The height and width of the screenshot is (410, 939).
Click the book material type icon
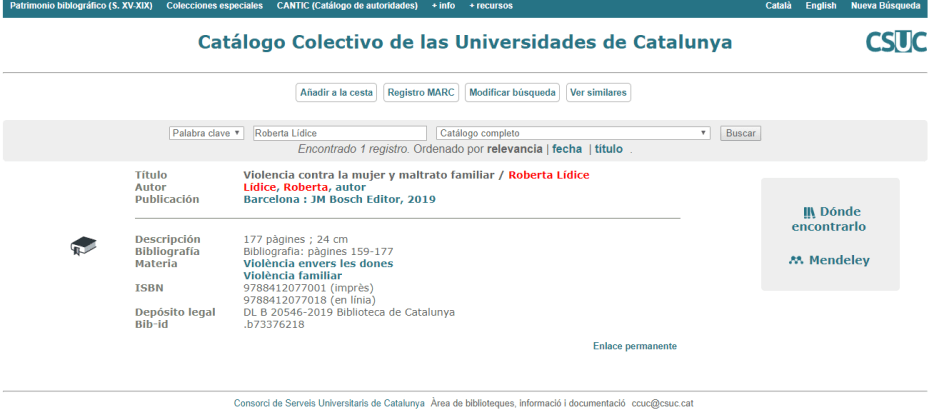(x=82, y=245)
